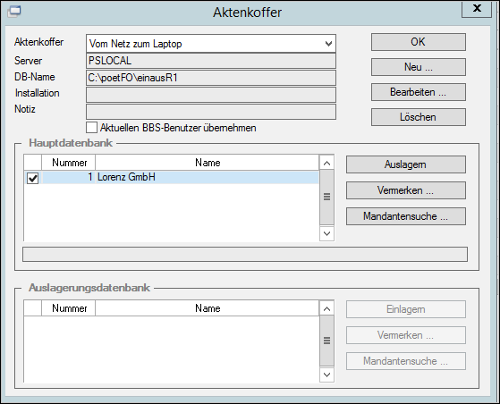The height and width of the screenshot is (404, 500).
Task: Click scroll down arrow in Hauptdatenbank list
Action: [x=327, y=233]
